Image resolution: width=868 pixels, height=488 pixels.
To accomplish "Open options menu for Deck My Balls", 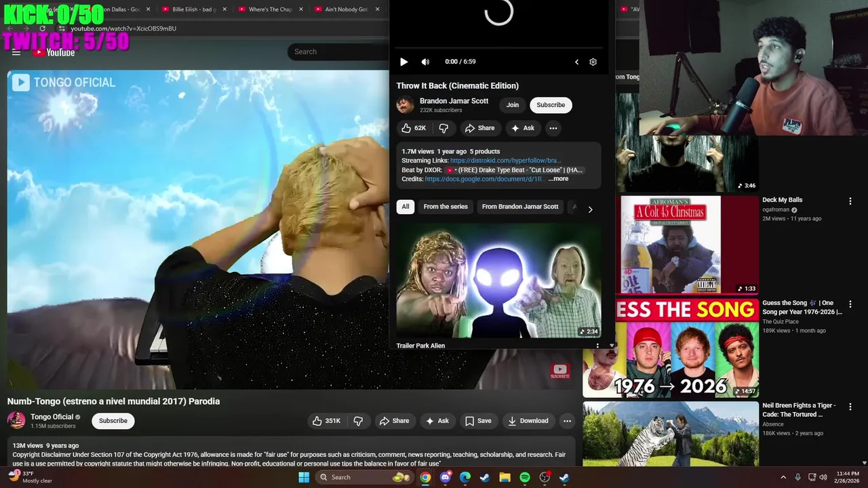I will point(850,201).
